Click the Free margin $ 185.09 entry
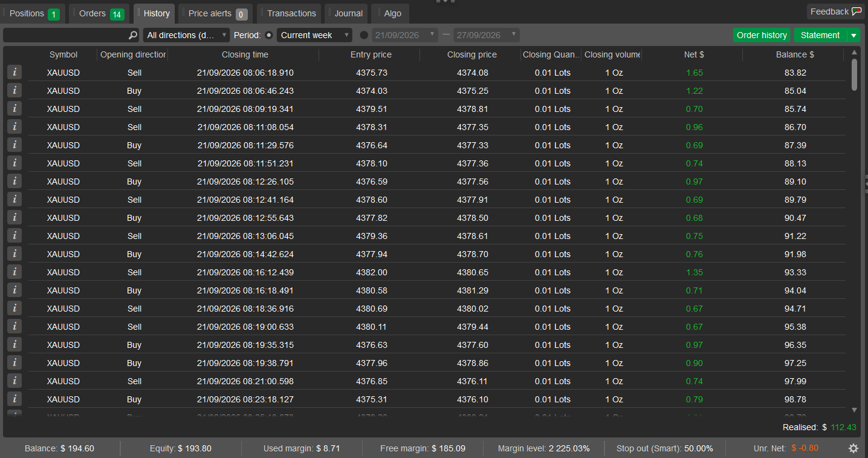This screenshot has width=868, height=458. coord(423,448)
